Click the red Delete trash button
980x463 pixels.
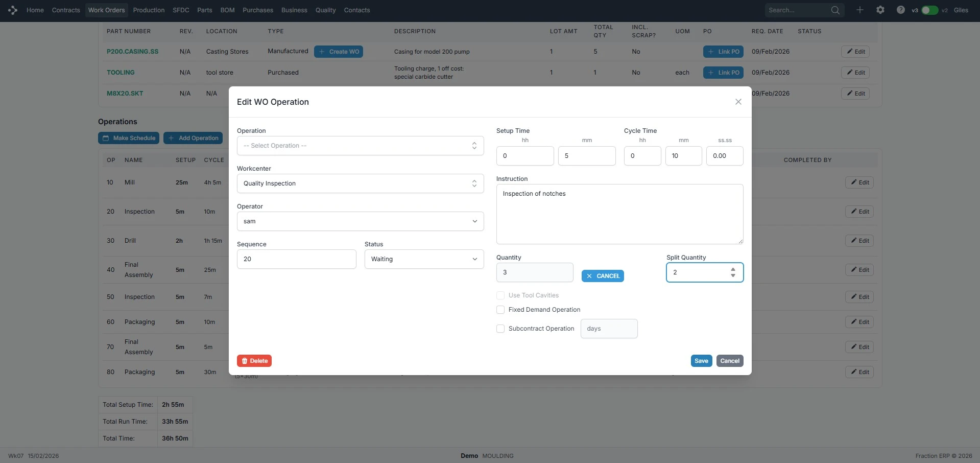pyautogui.click(x=254, y=361)
